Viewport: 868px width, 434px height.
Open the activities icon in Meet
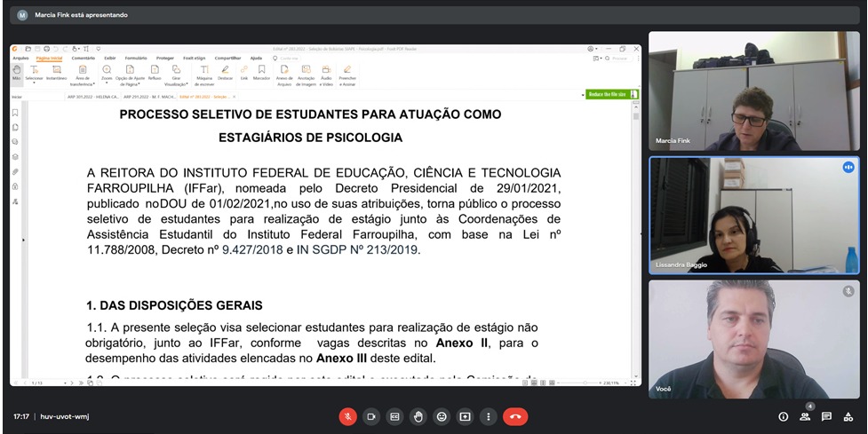[x=848, y=416]
